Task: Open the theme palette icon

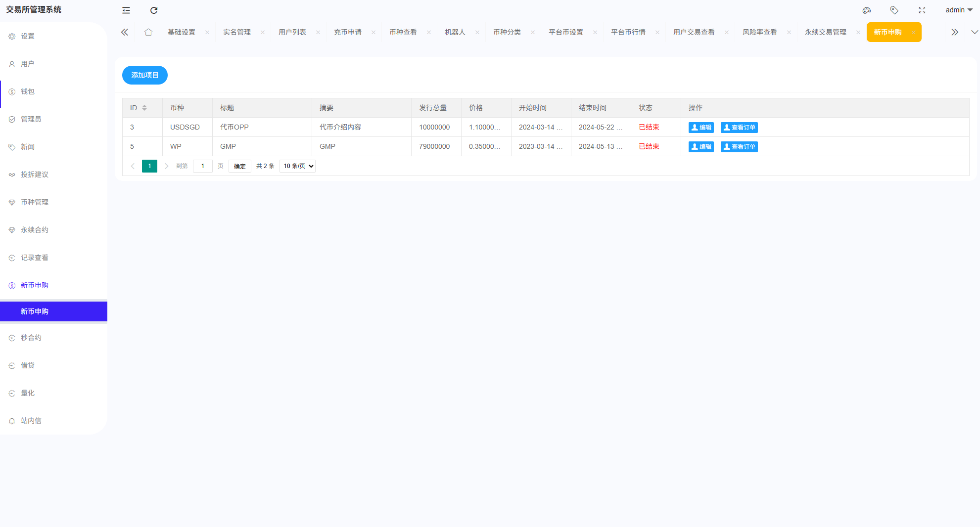Action: [x=866, y=10]
